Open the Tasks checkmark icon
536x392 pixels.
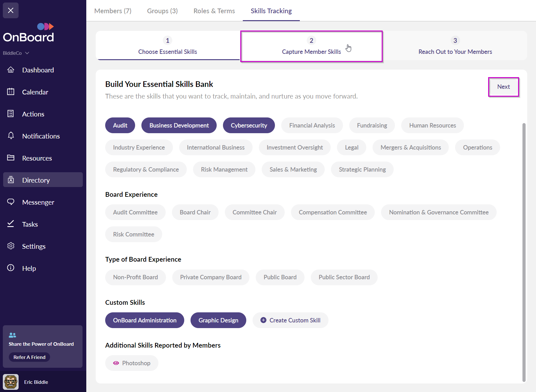11,224
